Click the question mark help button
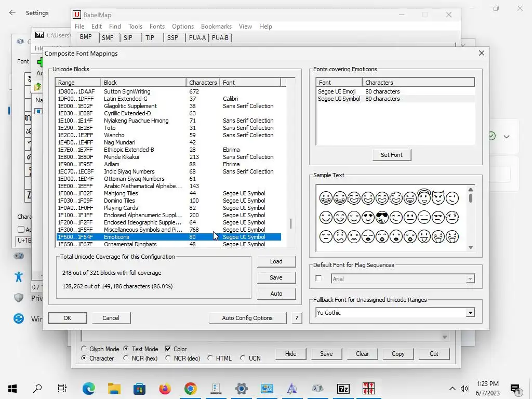The width and height of the screenshot is (532, 399). (297, 318)
